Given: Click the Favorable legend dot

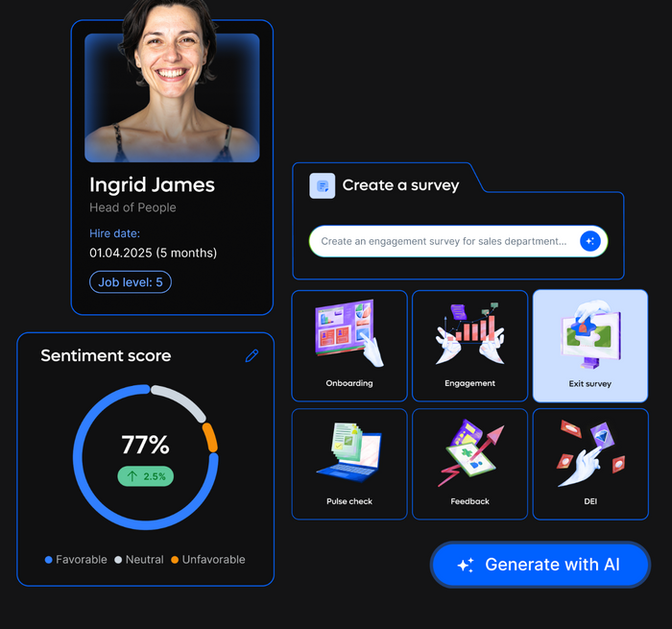Looking at the screenshot, I should (x=48, y=560).
